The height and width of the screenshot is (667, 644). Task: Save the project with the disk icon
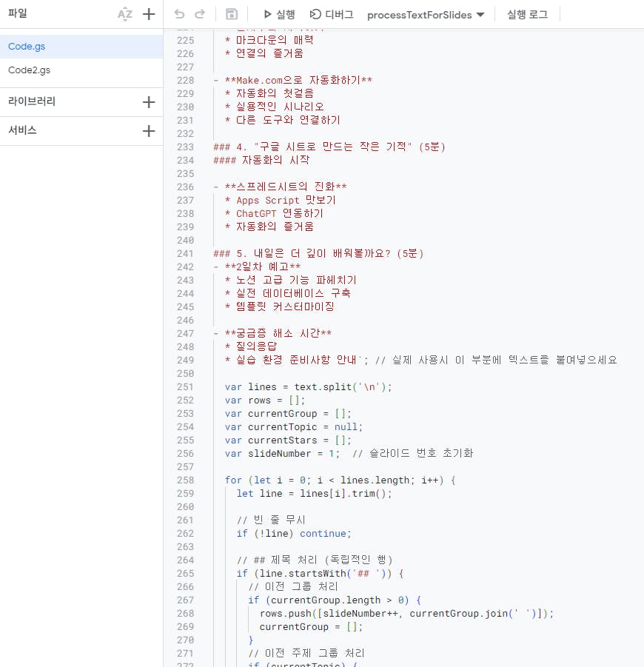pos(232,15)
